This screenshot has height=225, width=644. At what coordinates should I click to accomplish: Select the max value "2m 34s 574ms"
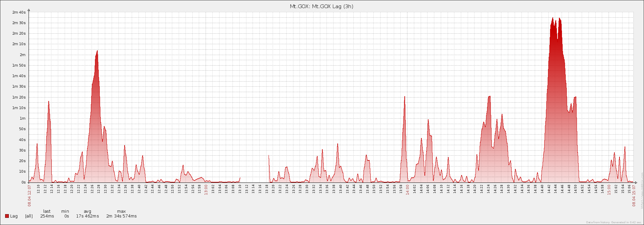(x=122, y=216)
